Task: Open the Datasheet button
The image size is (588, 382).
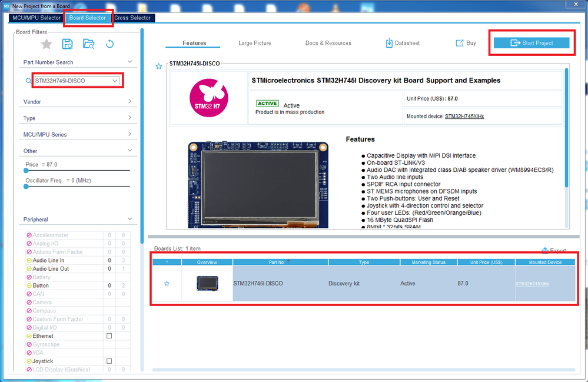Action: pos(403,43)
